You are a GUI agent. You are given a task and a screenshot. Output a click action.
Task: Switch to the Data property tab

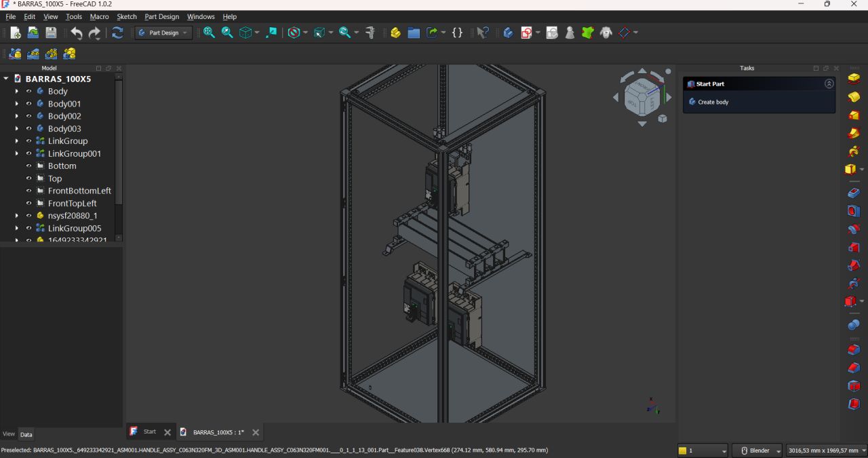pos(26,434)
